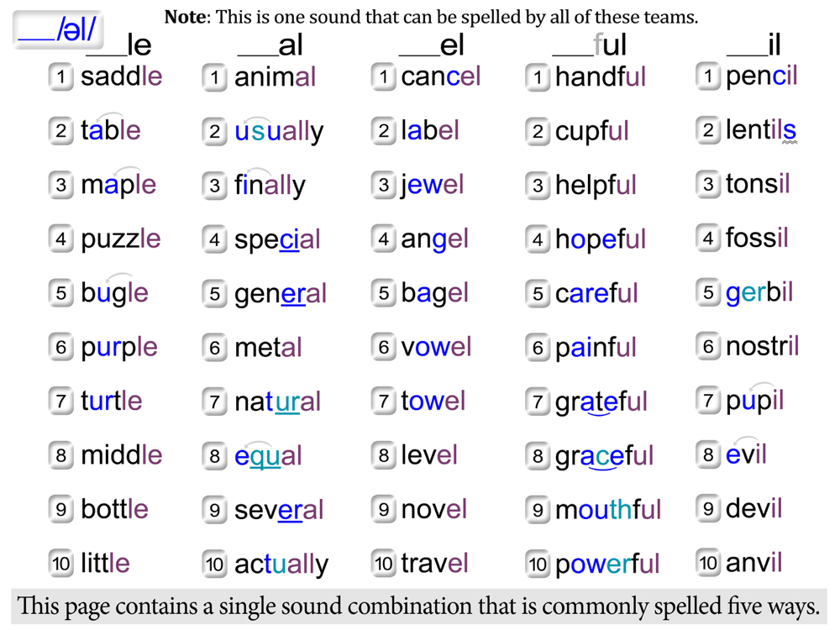Select the word bottle
Screen dimensions: 840x630
(x=114, y=508)
